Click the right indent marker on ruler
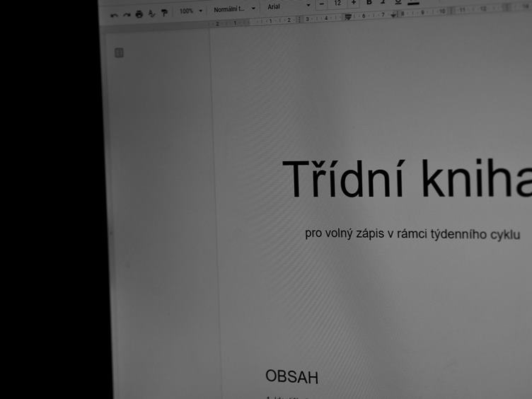 coord(393,15)
